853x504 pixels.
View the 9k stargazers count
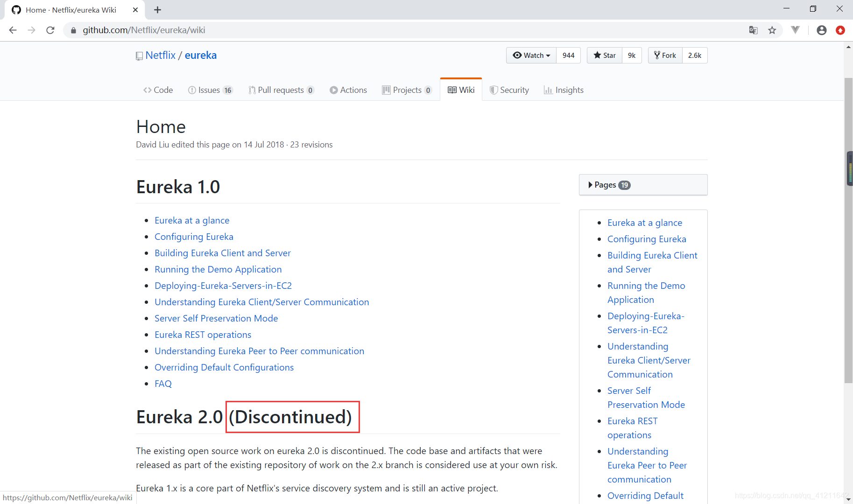(x=632, y=56)
